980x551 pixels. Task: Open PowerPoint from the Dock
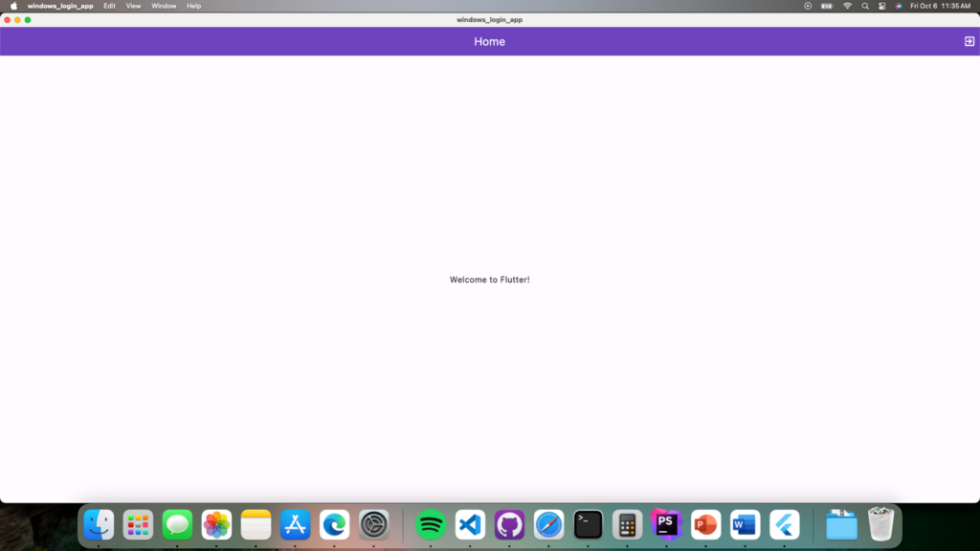(704, 524)
